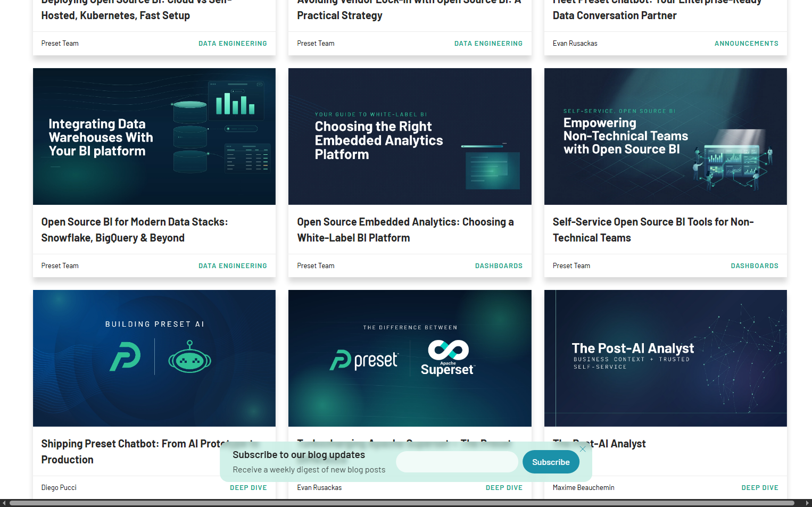Click Preset Team under Practical Strategy article
The image size is (812, 507).
[x=316, y=44]
